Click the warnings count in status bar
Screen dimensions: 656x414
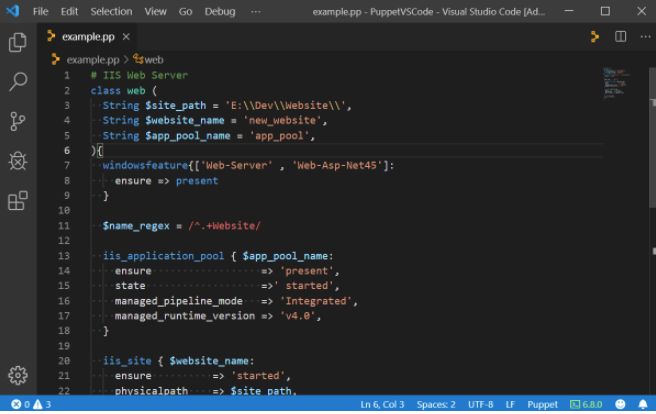pos(42,404)
